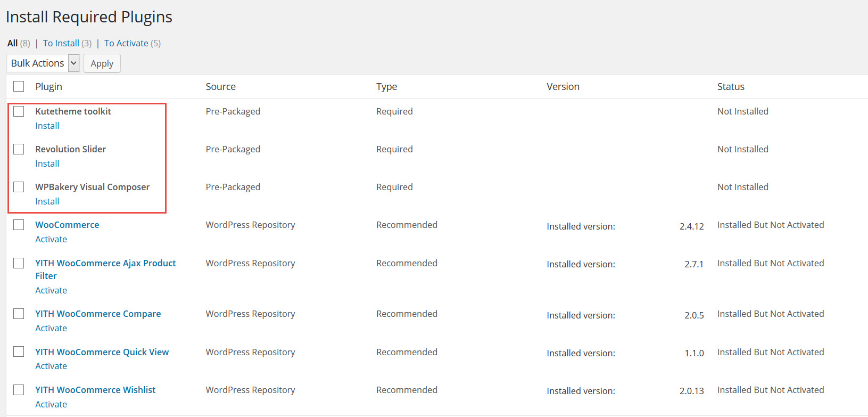
Task: Open the WooCommerce plugin name link
Action: coord(67,225)
